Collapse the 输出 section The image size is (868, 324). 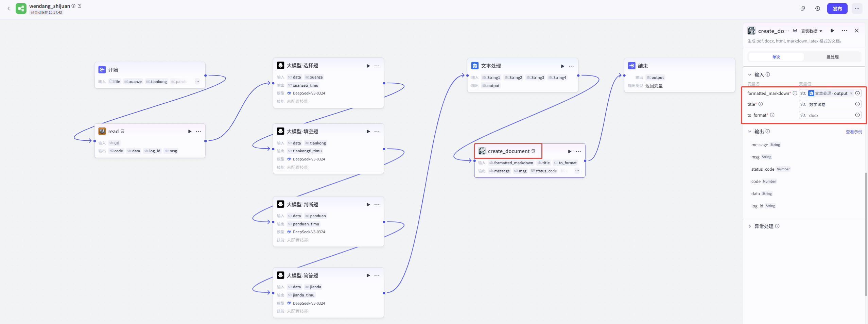[750, 131]
